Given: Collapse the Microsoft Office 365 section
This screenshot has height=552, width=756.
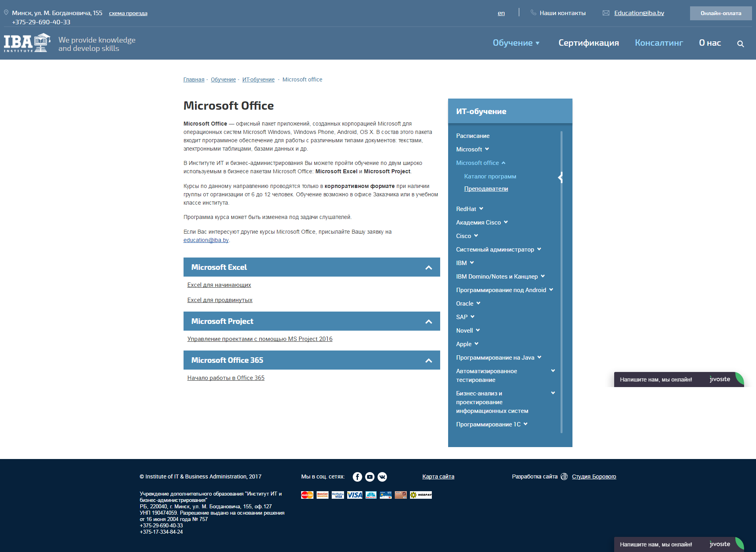Looking at the screenshot, I should point(429,360).
